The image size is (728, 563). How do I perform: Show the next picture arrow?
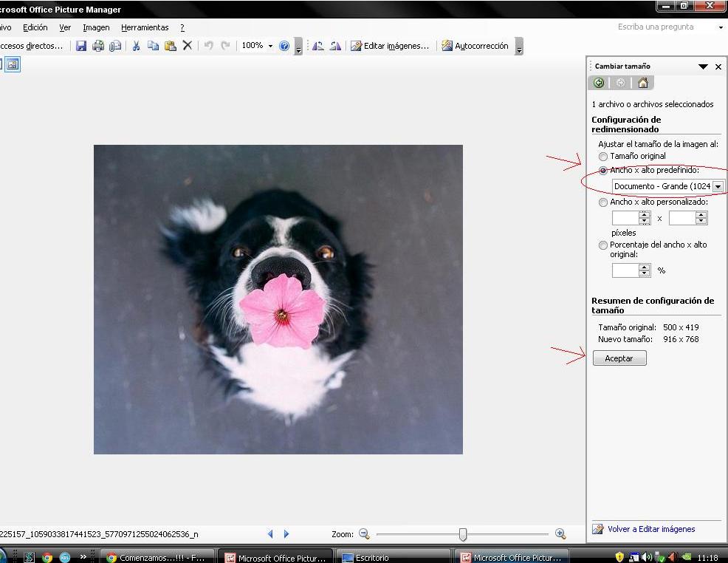pos(286,534)
